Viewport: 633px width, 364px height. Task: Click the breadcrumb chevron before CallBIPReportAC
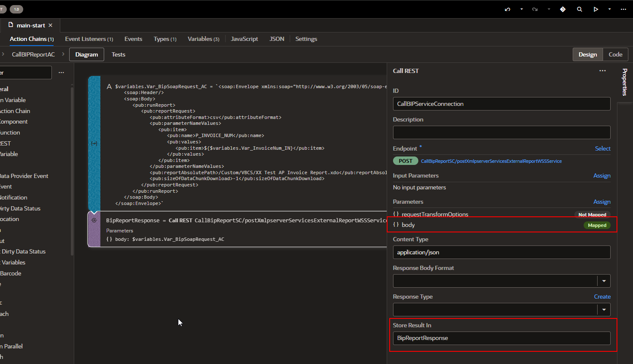click(x=3, y=54)
